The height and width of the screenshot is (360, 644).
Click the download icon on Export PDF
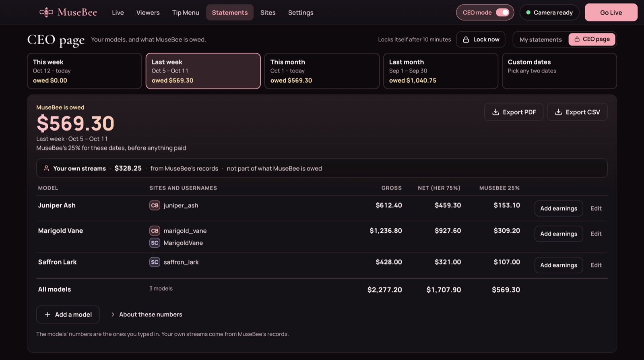(x=495, y=112)
